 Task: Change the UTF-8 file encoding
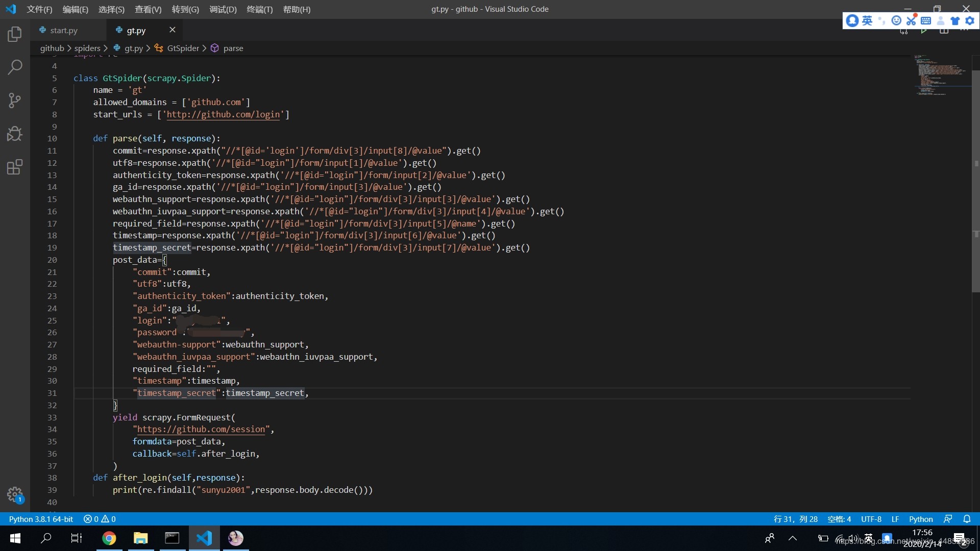click(871, 519)
